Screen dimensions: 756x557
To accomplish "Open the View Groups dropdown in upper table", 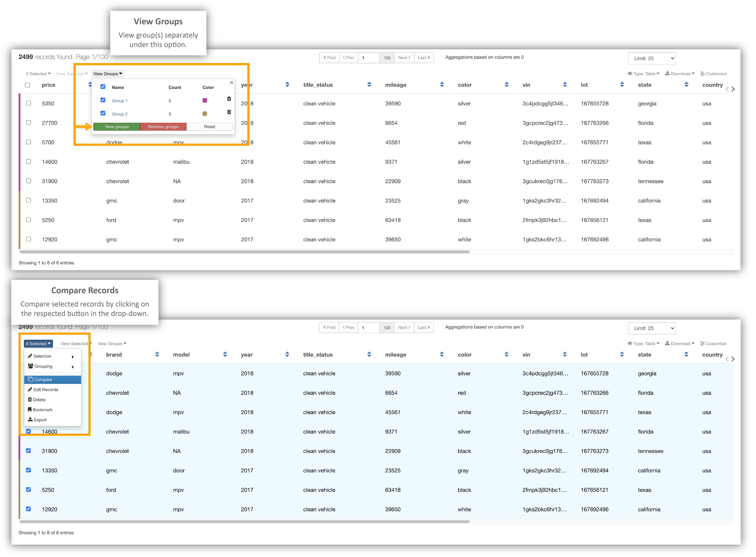I will 108,74.
